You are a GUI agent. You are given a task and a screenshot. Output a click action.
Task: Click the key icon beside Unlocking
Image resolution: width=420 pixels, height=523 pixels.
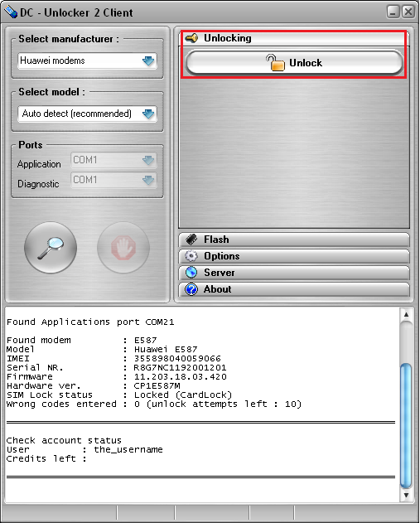191,38
